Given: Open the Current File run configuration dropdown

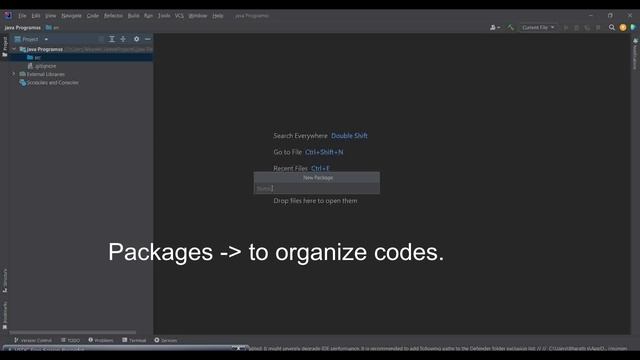Looking at the screenshot, I should [x=538, y=27].
